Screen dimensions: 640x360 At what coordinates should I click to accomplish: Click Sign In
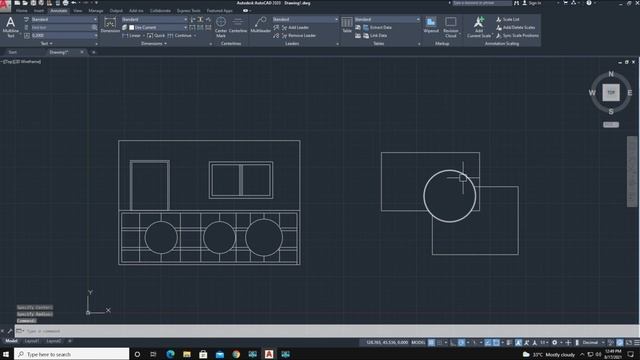(531, 3)
